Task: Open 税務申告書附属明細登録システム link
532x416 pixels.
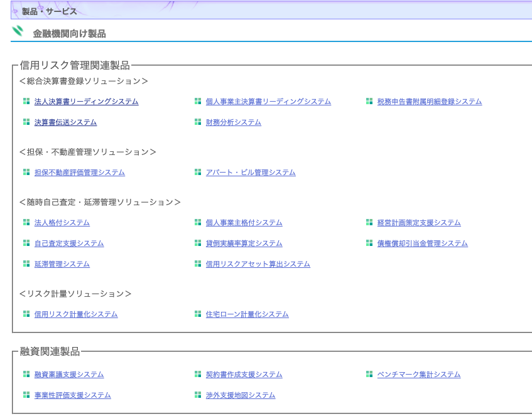Action: pos(429,102)
